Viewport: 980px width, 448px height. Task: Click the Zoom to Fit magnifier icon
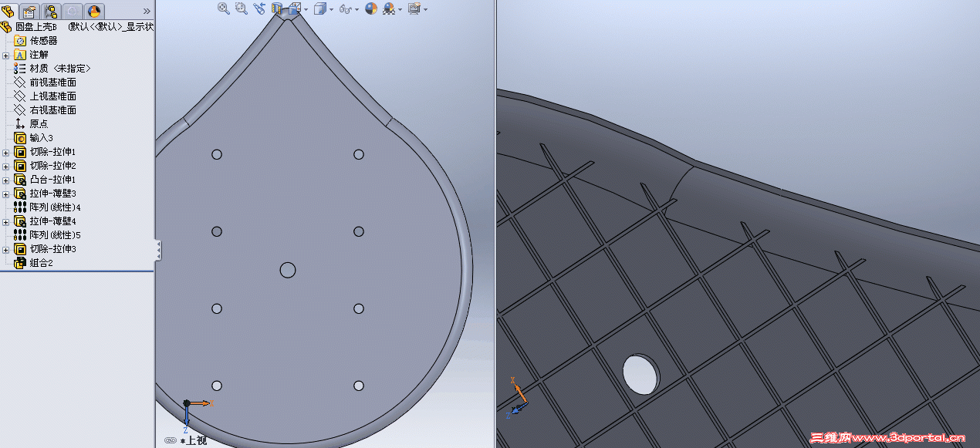(x=224, y=8)
